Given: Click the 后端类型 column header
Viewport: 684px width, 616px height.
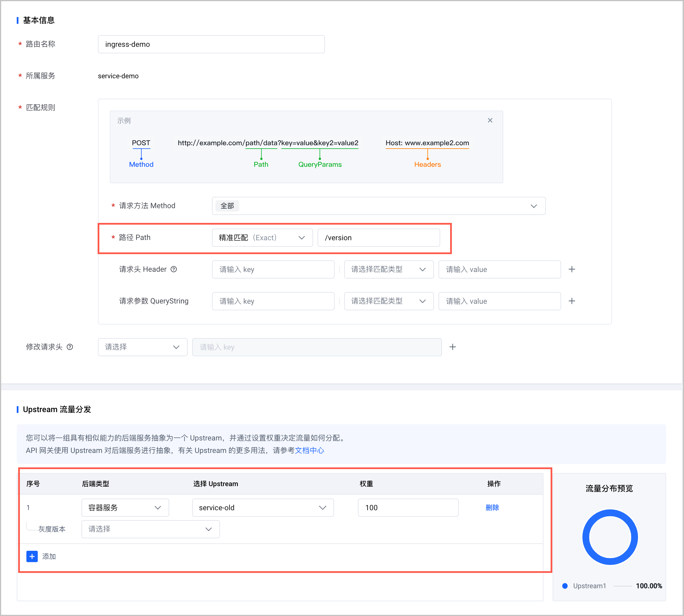Looking at the screenshot, I should (x=96, y=484).
